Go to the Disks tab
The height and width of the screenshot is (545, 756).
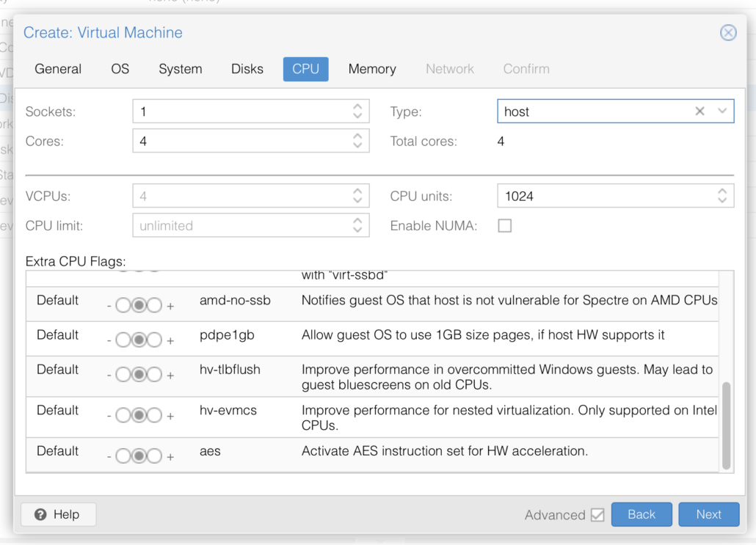click(247, 69)
